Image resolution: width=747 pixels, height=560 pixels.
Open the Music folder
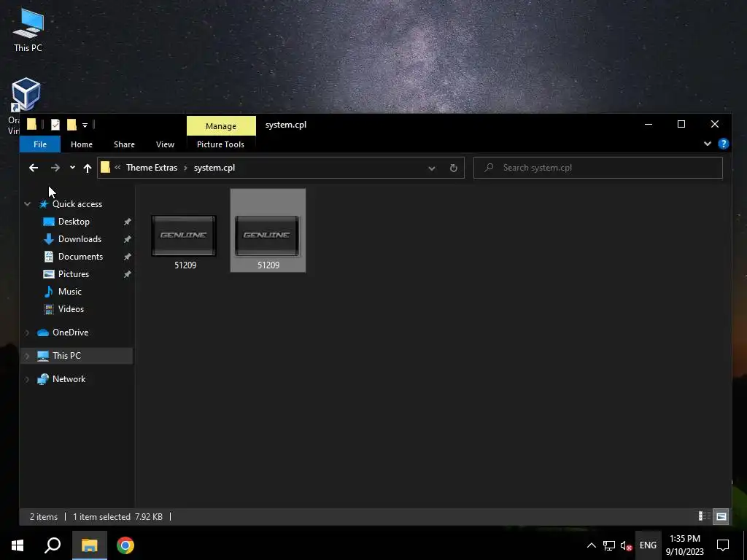click(69, 292)
